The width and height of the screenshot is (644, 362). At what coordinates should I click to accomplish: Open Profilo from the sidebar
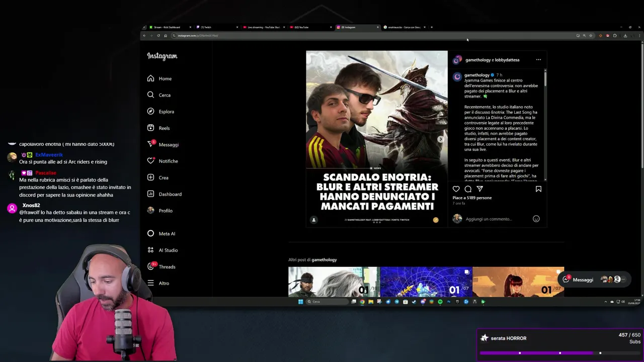160,211
